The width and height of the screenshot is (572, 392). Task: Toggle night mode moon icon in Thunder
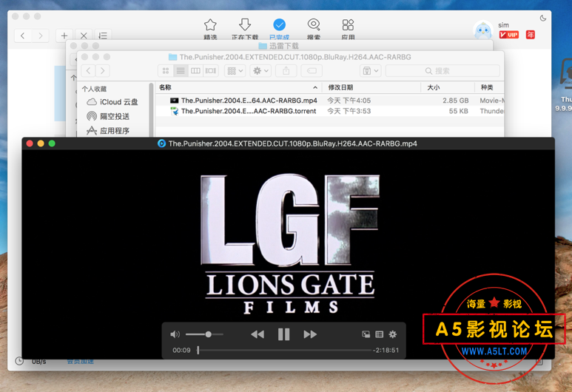click(543, 18)
